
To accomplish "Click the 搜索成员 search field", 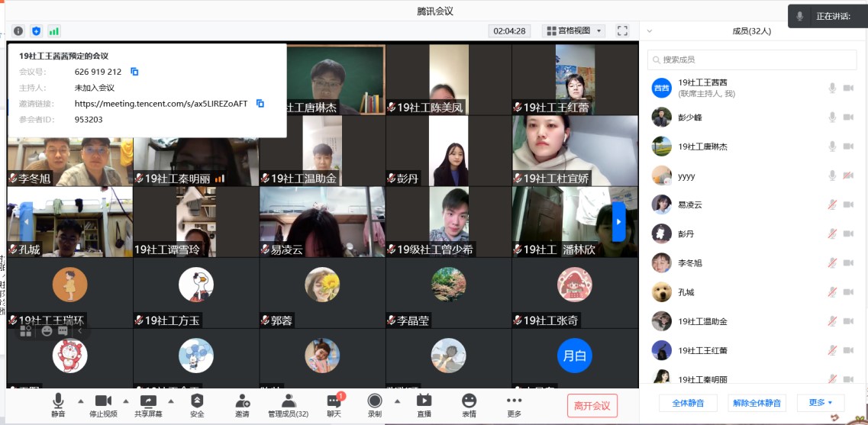I will pyautogui.click(x=752, y=60).
